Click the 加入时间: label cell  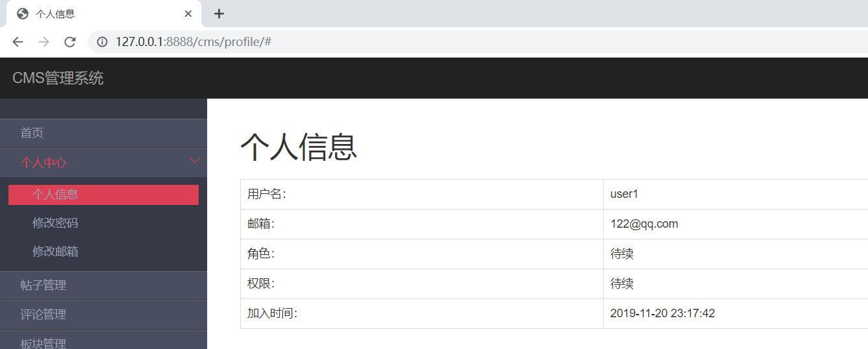pyautogui.click(x=422, y=313)
